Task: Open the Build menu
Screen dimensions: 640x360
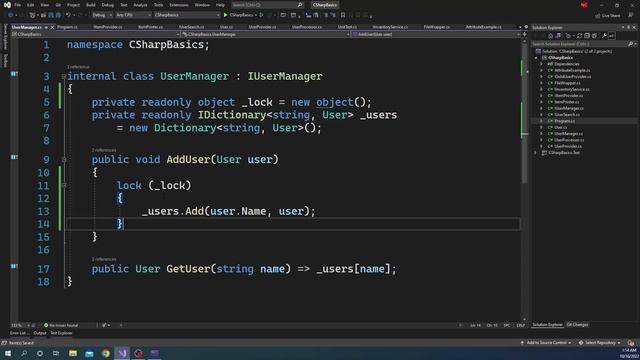Action: [91, 5]
